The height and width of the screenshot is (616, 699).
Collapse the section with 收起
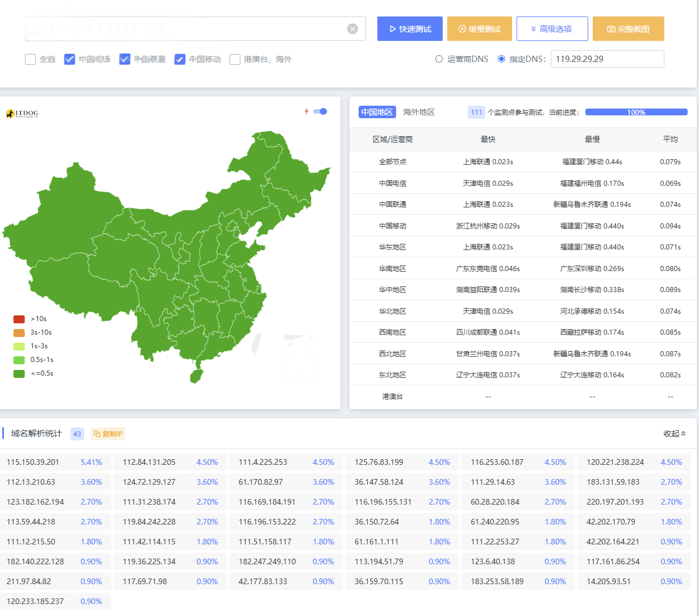tap(675, 434)
